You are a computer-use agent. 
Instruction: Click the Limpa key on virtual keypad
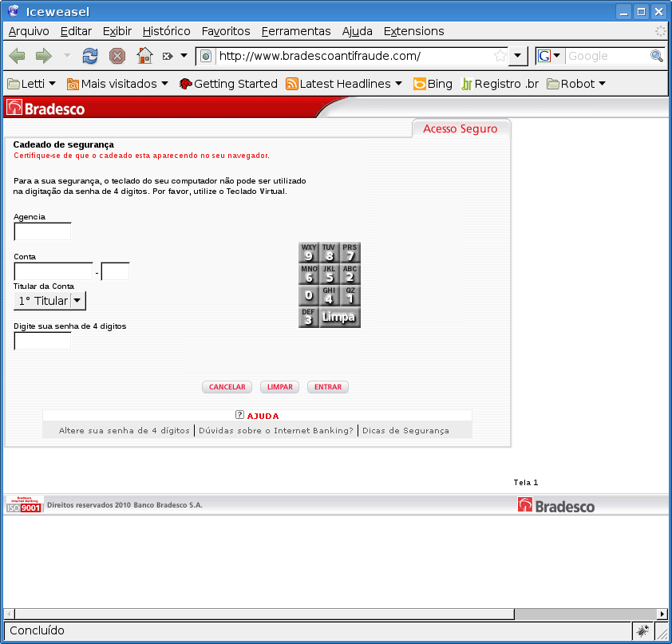coord(340,318)
